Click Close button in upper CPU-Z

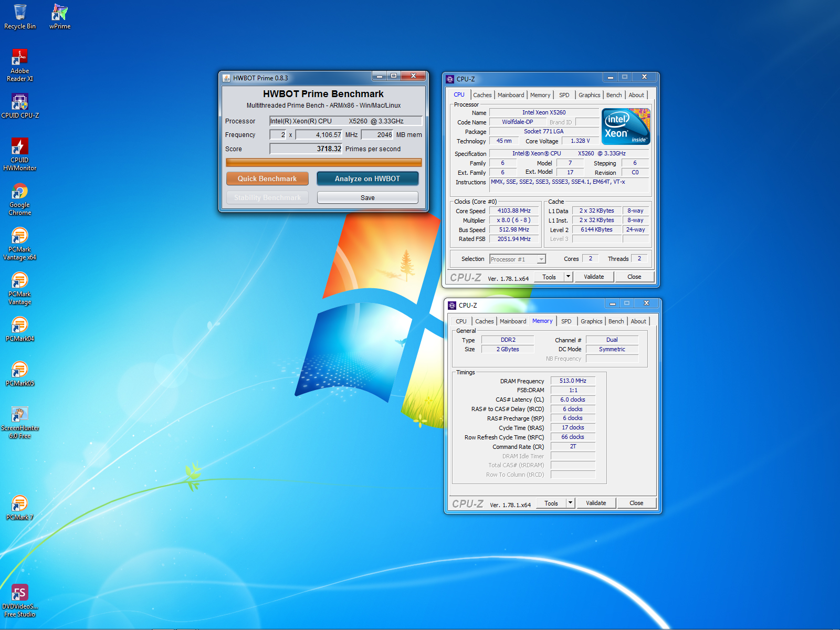634,277
